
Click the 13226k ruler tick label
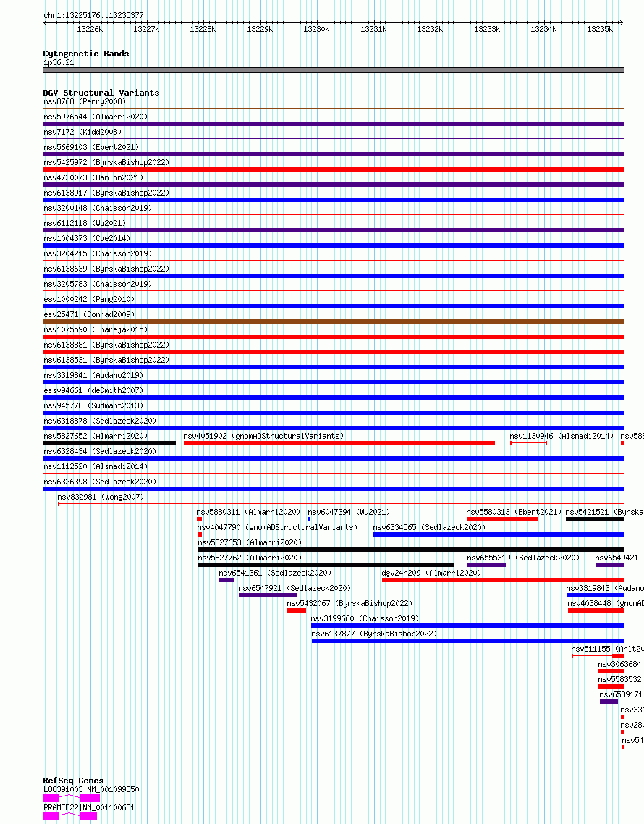point(90,30)
